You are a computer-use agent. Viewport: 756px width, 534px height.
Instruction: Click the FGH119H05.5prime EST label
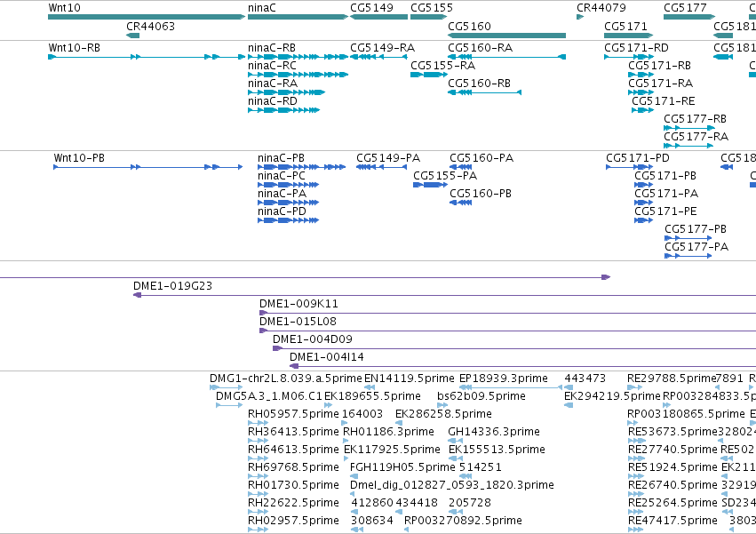click(x=402, y=467)
